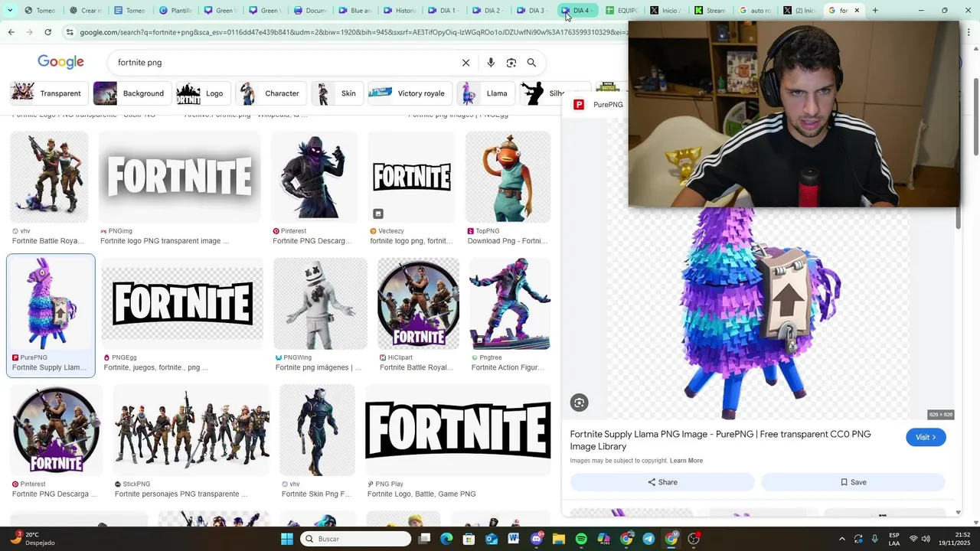Save the llama image
This screenshot has width=980, height=551.
click(x=853, y=482)
